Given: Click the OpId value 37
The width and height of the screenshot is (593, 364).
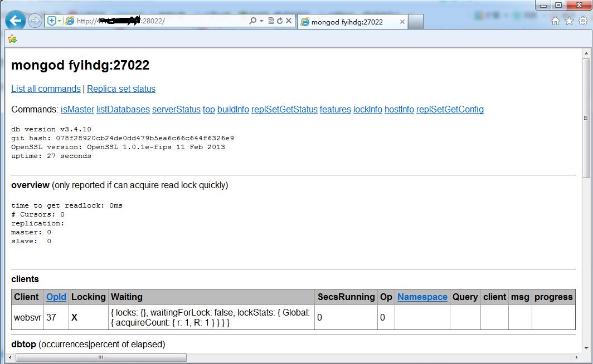Looking at the screenshot, I should tap(51, 318).
